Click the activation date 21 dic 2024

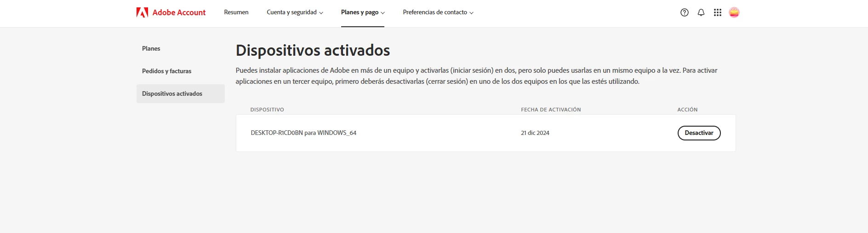tap(535, 133)
